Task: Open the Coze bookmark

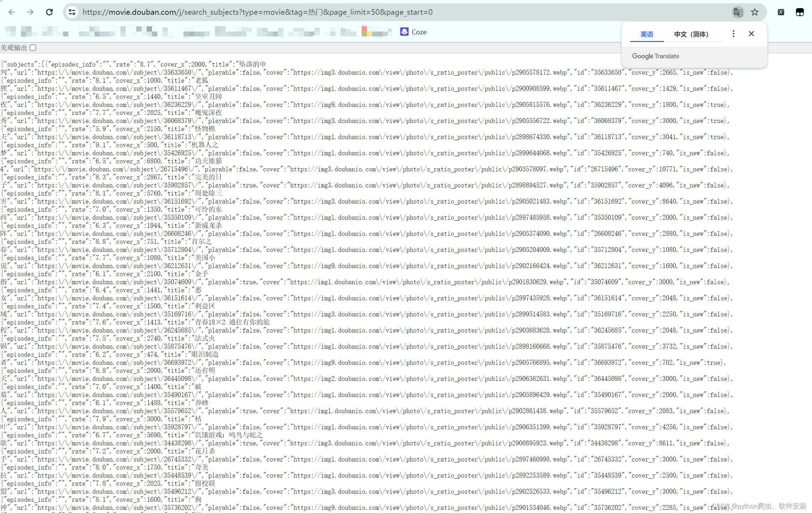Action: pyautogui.click(x=414, y=32)
